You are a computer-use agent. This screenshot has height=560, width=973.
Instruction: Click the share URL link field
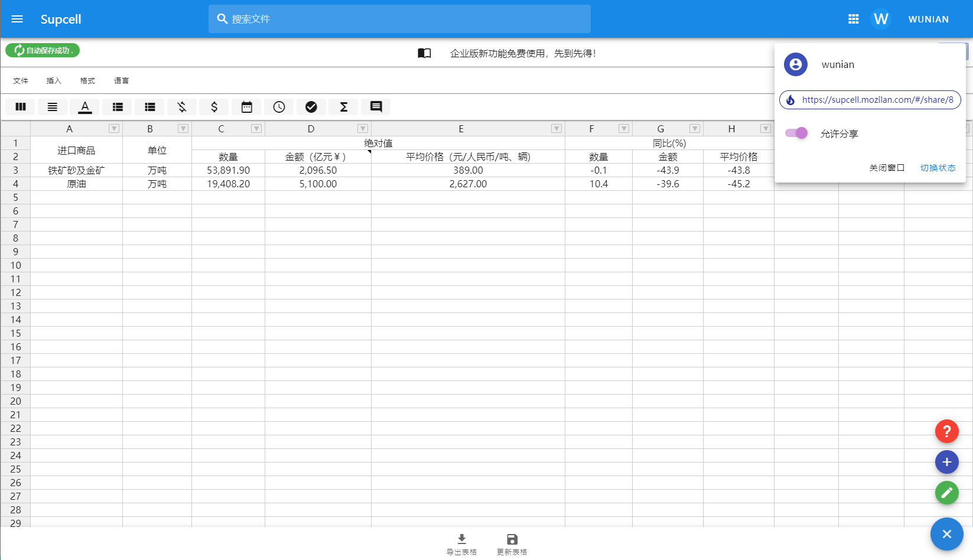[x=870, y=100]
